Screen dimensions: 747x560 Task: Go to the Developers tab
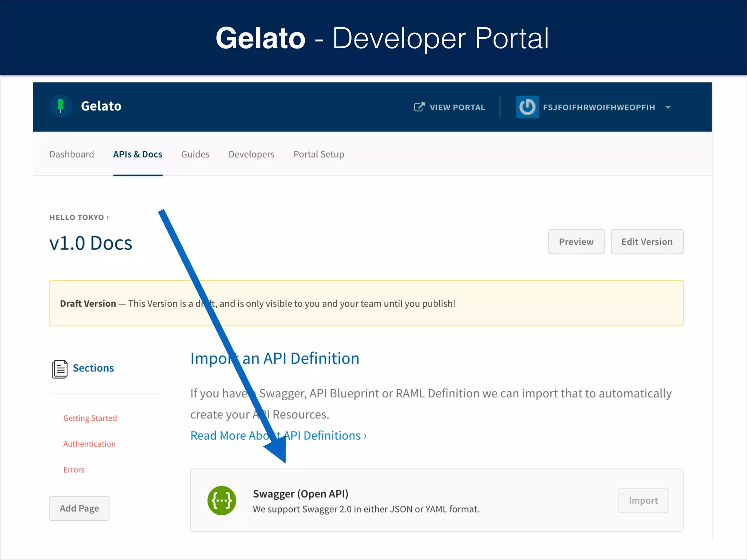[x=251, y=154]
